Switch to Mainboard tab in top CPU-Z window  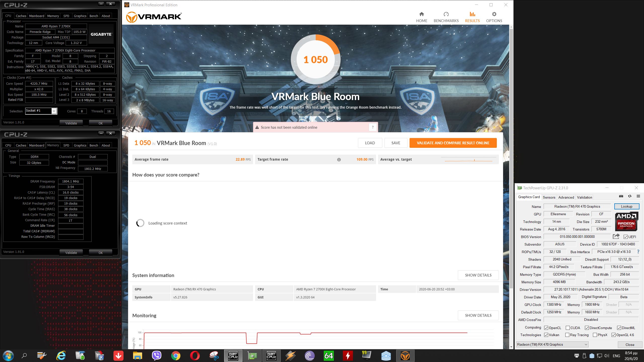37,16
